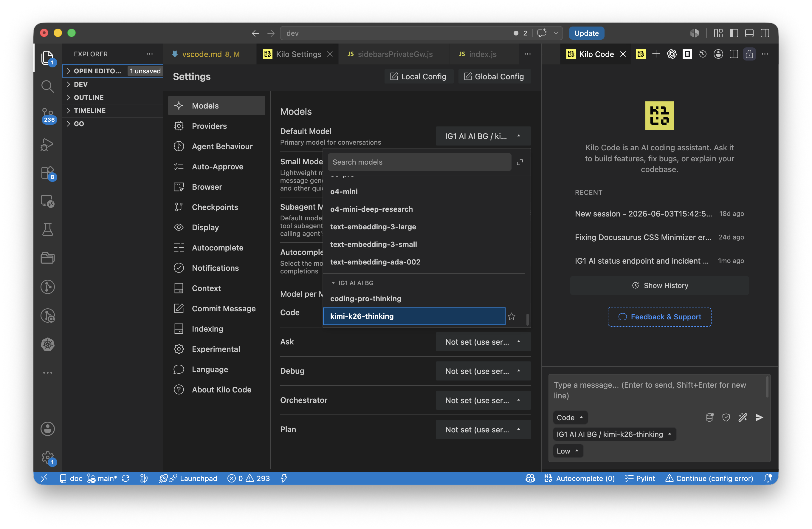Click the notifications bell in status bar
This screenshot has width=812, height=529.
pos(768,478)
